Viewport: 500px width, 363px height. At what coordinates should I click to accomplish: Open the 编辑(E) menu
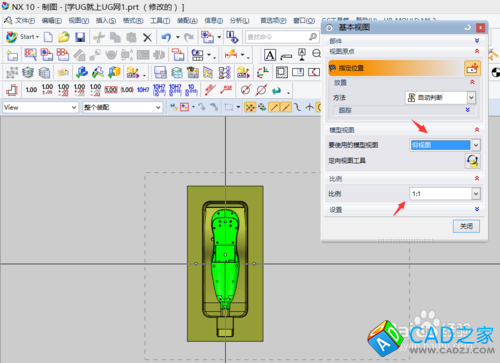point(52,21)
